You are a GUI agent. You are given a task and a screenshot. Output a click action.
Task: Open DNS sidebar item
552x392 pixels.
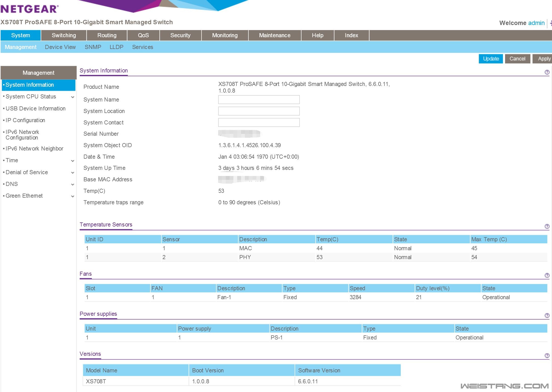(x=12, y=184)
